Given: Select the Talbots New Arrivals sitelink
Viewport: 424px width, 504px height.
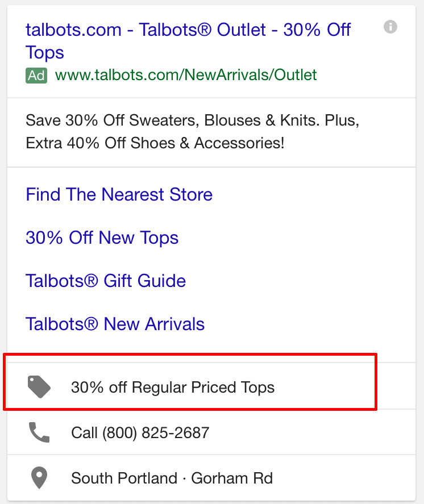Looking at the screenshot, I should tap(115, 324).
